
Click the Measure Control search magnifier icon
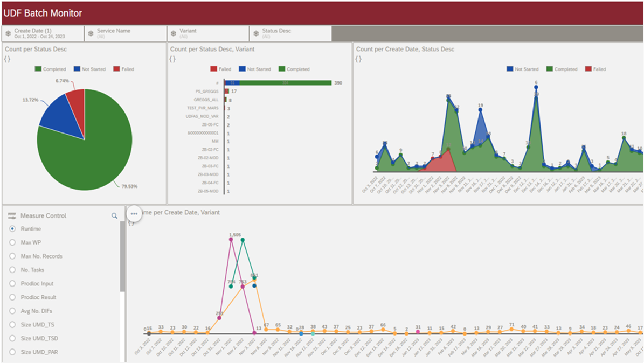[114, 215]
